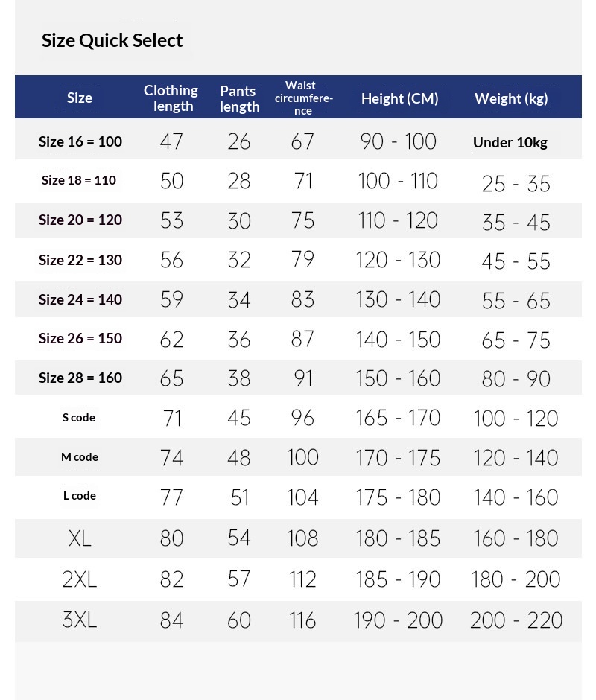Select the Size 16 = 100 row label
596x700 pixels.
(80, 141)
